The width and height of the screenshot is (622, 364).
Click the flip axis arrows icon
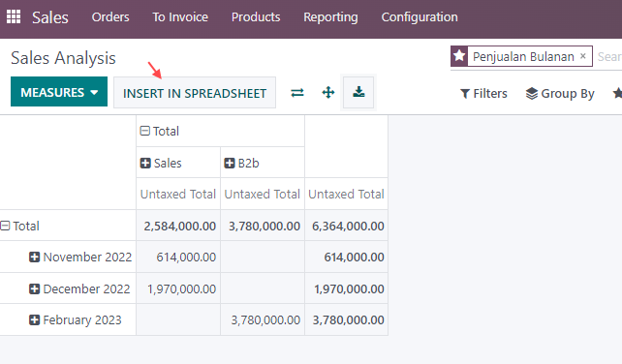click(297, 93)
